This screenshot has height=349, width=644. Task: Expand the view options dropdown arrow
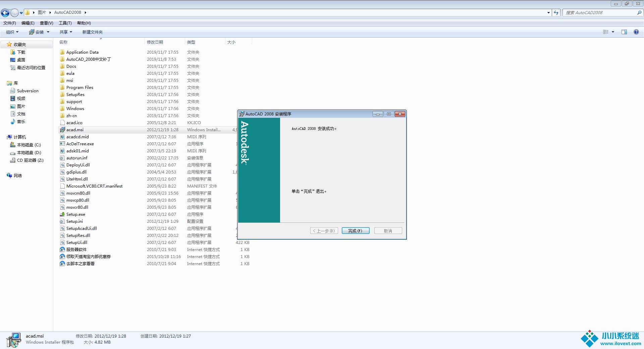(613, 32)
